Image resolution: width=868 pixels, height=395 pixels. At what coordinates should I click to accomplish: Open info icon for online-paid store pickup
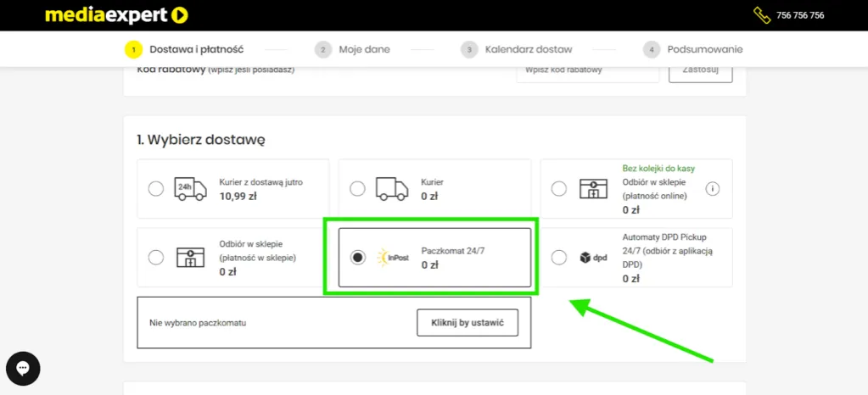click(712, 188)
